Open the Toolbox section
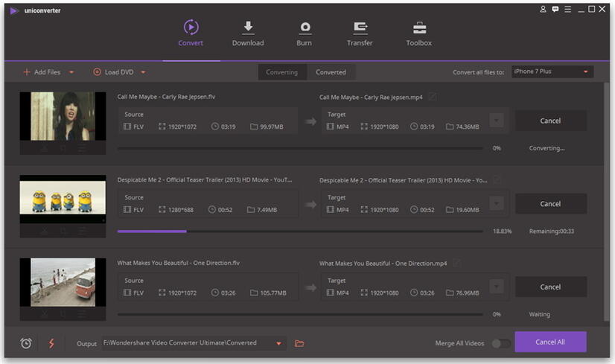 click(419, 33)
